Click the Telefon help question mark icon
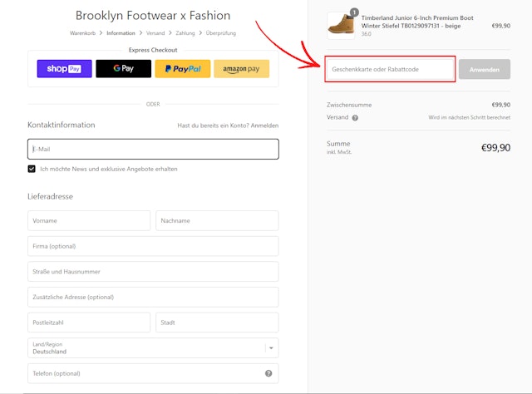 (268, 374)
